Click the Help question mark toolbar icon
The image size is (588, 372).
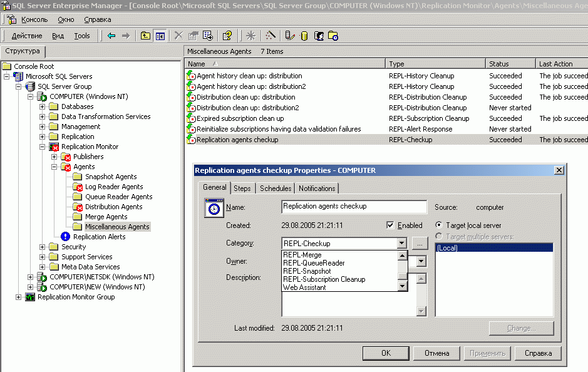pos(227,36)
